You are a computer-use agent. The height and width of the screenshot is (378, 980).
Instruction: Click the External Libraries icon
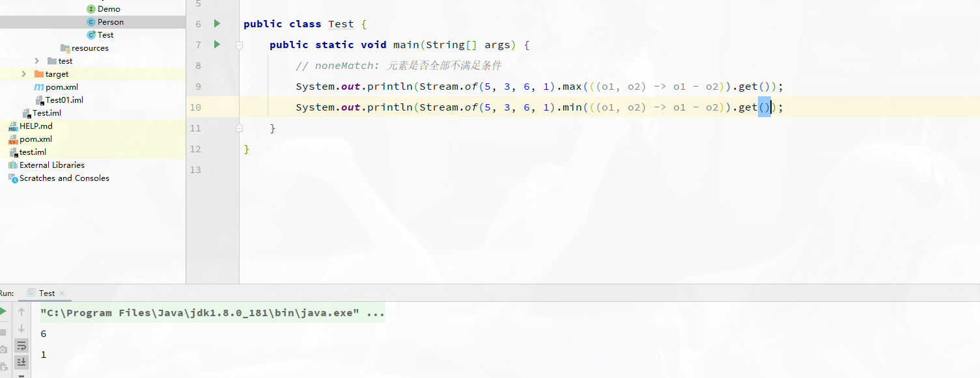tap(13, 165)
